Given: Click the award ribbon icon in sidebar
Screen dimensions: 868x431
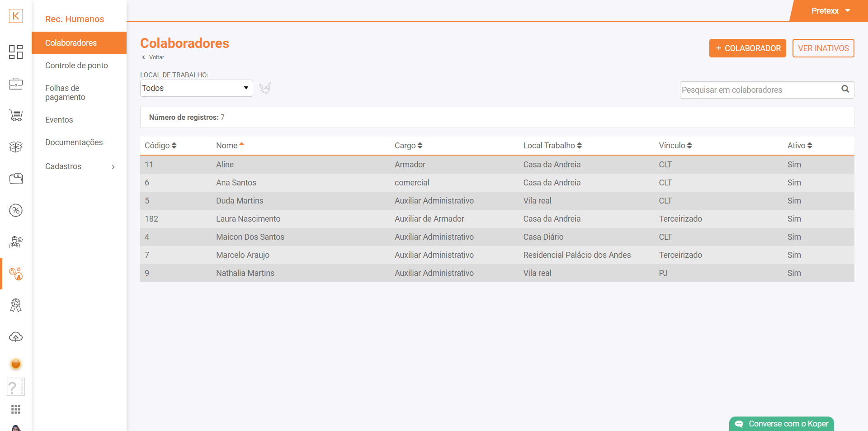Looking at the screenshot, I should (16, 305).
